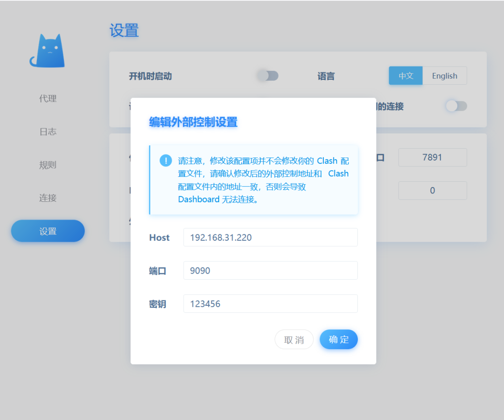
Task: Click the 设置 page heading
Action: pyautogui.click(x=124, y=31)
